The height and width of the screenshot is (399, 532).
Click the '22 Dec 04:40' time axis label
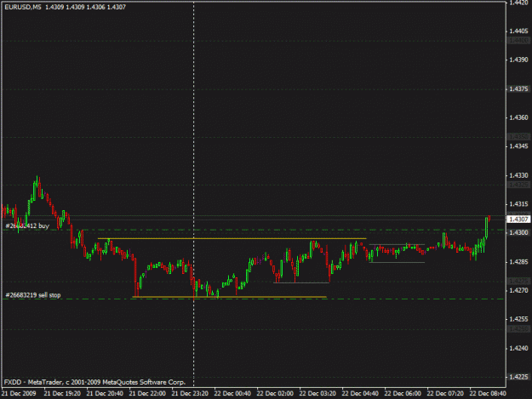360,393
